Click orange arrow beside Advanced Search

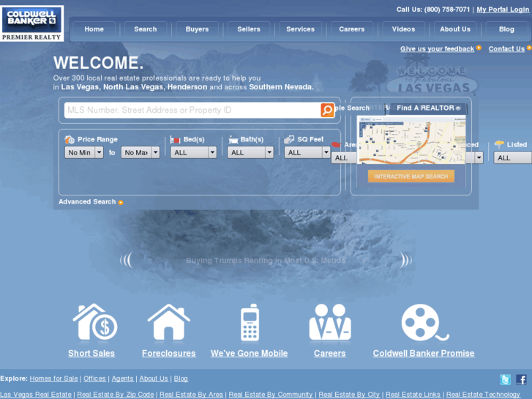pos(121,202)
